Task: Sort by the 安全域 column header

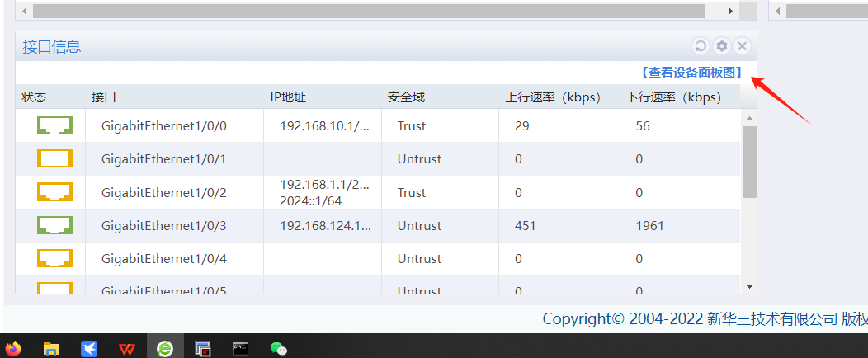Action: pyautogui.click(x=406, y=97)
